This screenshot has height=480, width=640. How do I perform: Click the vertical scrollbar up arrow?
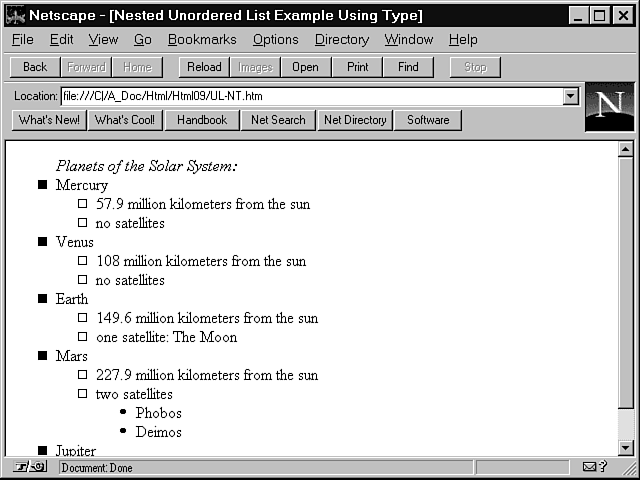pyautogui.click(x=626, y=150)
